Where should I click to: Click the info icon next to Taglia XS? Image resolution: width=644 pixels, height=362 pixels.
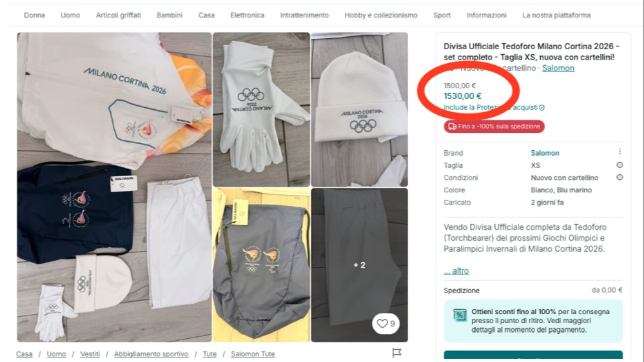(620, 165)
